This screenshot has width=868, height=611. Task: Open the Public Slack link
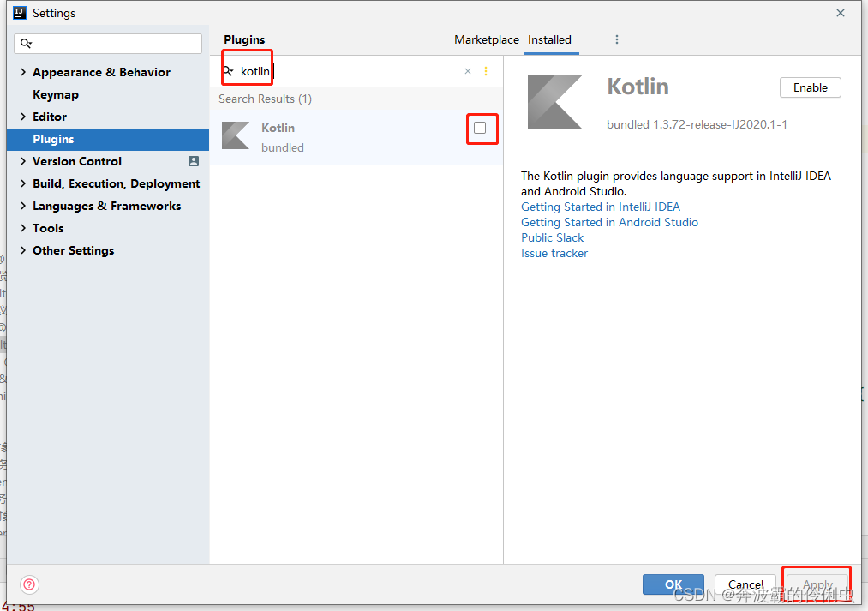pos(552,237)
